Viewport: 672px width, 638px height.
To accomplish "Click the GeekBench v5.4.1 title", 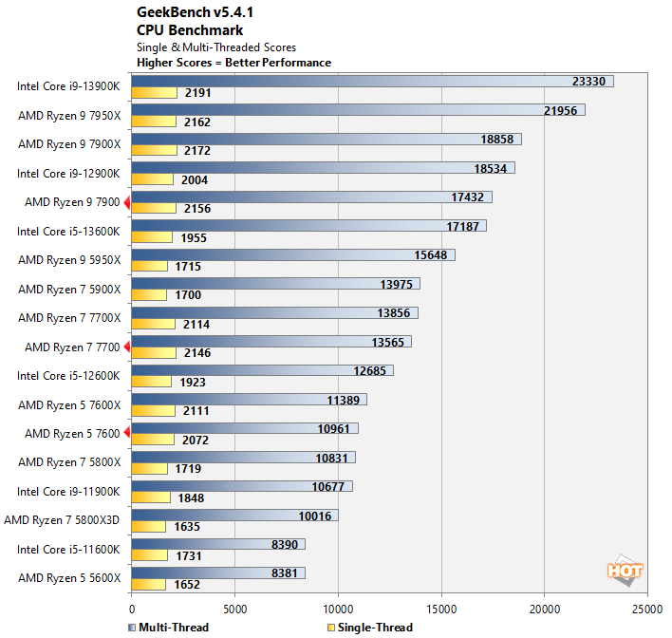I will coord(195,12).
